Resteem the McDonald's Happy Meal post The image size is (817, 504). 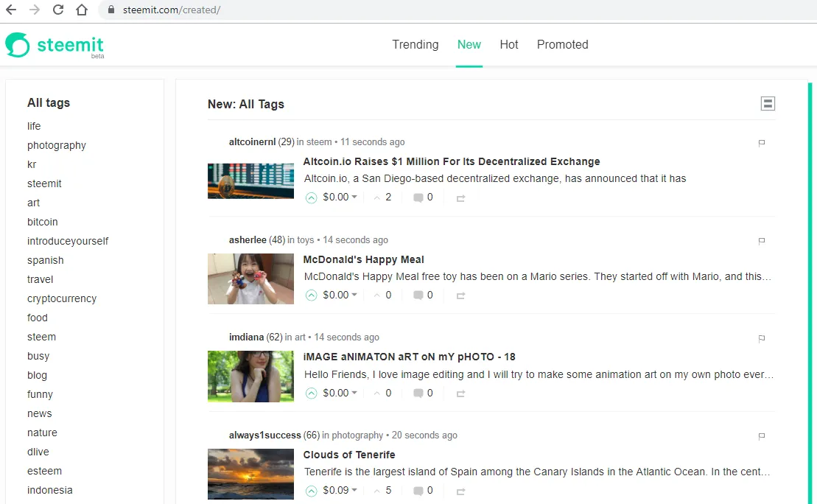460,295
